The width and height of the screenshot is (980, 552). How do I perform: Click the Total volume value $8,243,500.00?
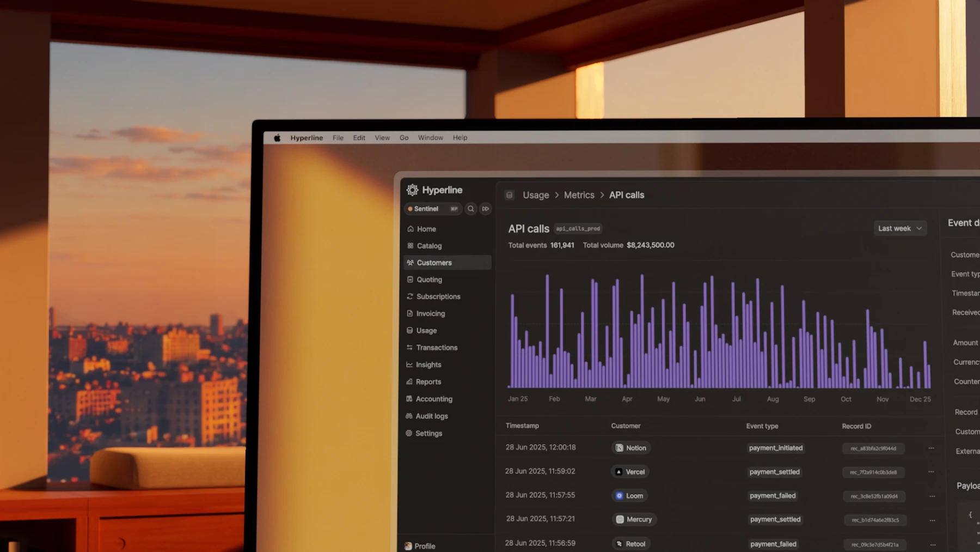[651, 245]
